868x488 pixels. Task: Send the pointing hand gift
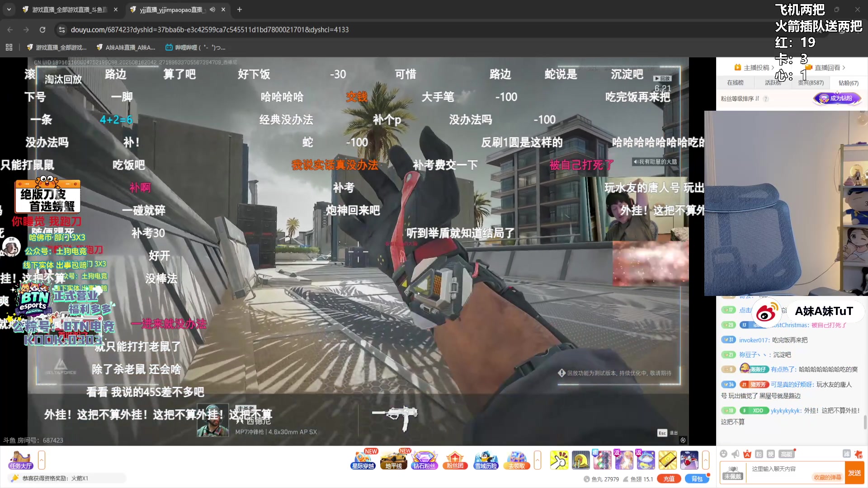click(559, 460)
